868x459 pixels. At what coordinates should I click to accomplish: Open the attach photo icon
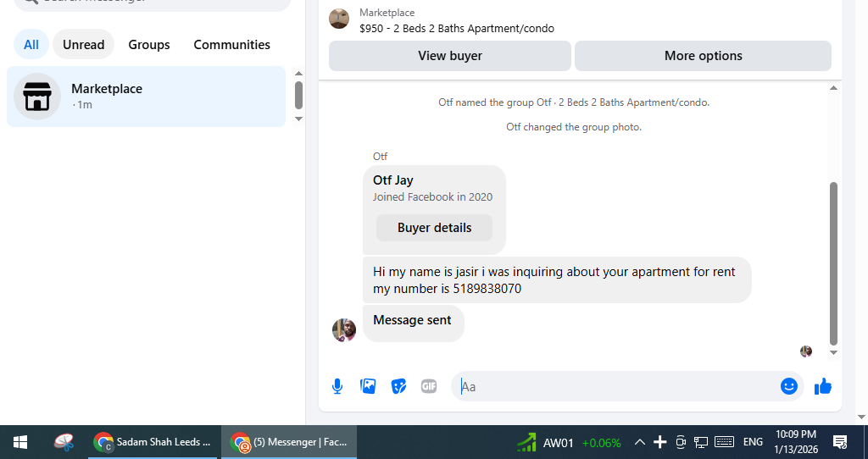pos(368,386)
